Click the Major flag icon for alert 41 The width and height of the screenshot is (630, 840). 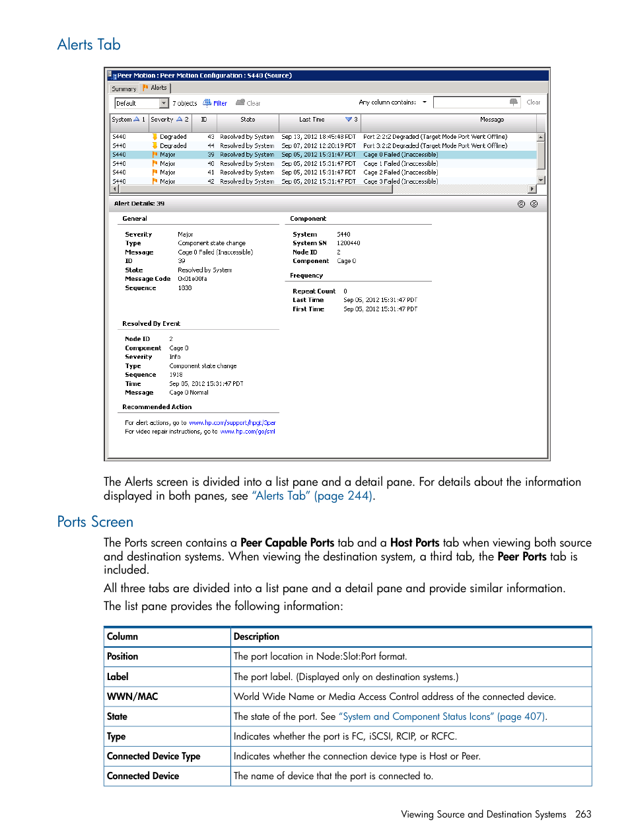(155, 172)
